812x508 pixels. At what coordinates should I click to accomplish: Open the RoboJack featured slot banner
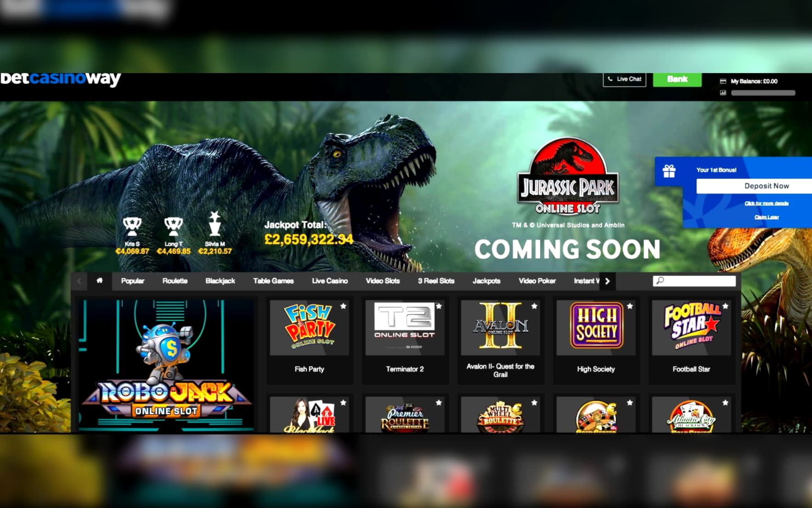(166, 366)
